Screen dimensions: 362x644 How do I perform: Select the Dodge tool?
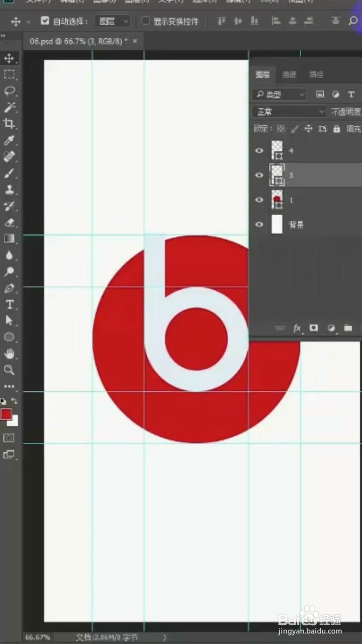pyautogui.click(x=9, y=272)
